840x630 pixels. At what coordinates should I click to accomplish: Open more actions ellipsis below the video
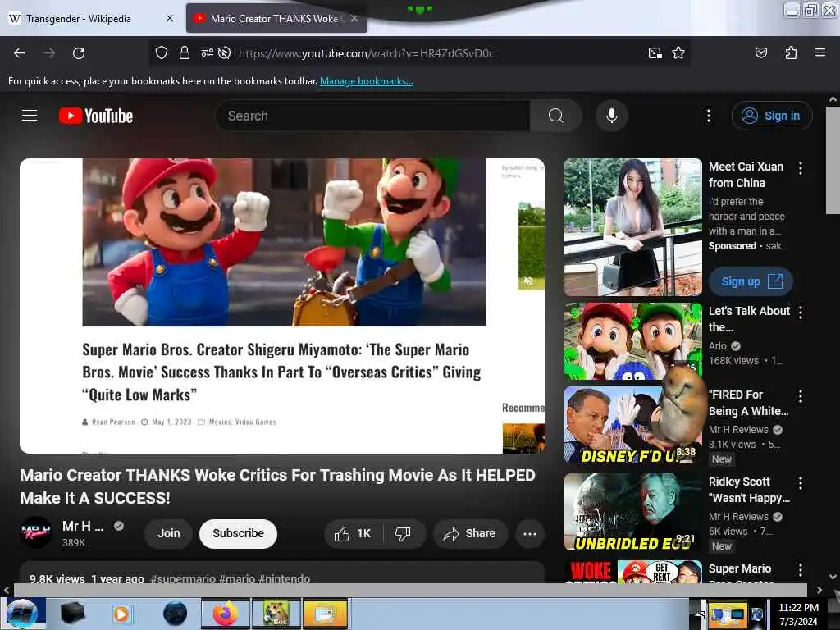pos(530,533)
